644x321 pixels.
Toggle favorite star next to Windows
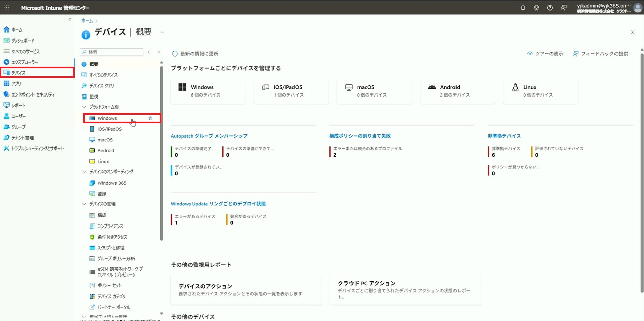(150, 118)
